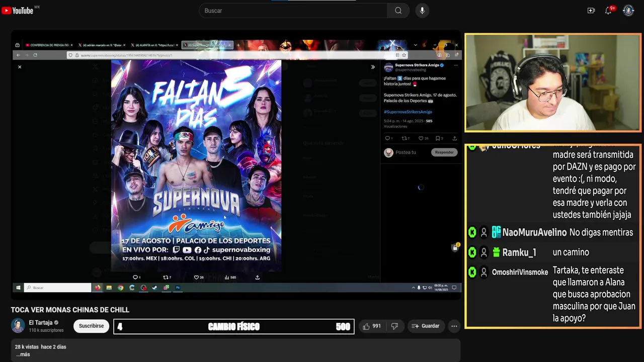Save video with the Guardar button
The width and height of the screenshot is (644, 362).
pyautogui.click(x=426, y=326)
